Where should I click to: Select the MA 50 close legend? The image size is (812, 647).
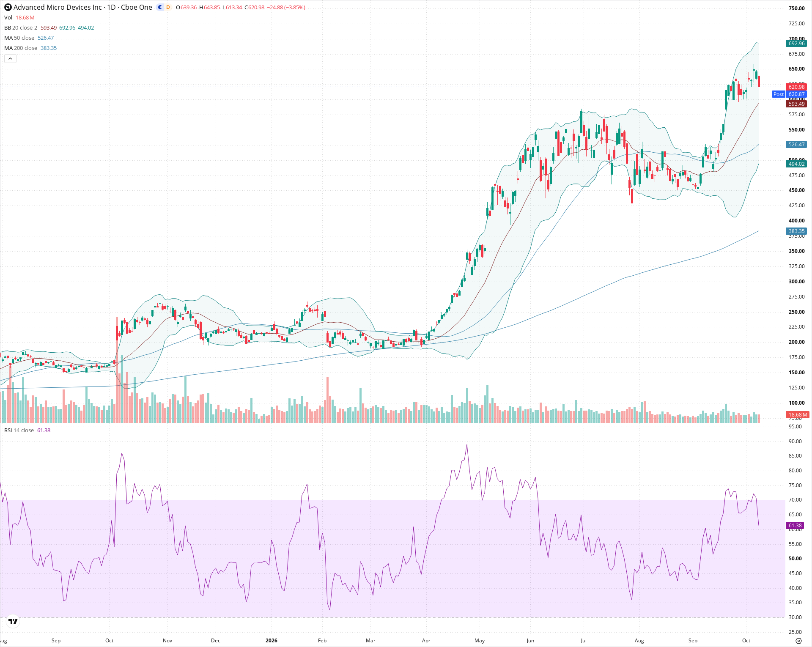[x=29, y=38]
